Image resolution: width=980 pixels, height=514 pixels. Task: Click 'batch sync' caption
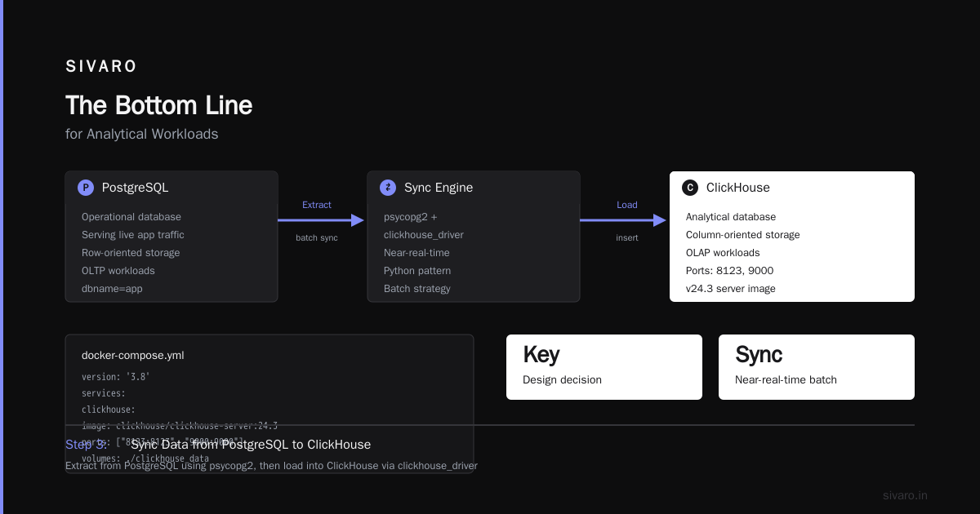point(317,237)
